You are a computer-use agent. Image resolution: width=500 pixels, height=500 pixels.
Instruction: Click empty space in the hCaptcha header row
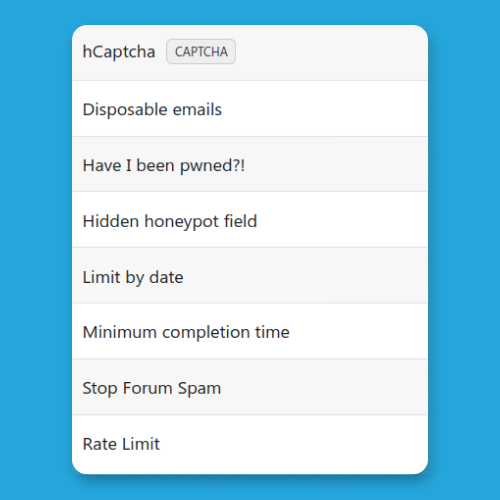[x=330, y=52]
